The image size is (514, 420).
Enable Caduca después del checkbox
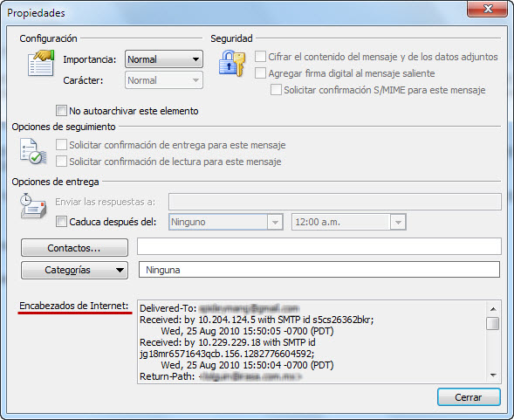(61, 222)
